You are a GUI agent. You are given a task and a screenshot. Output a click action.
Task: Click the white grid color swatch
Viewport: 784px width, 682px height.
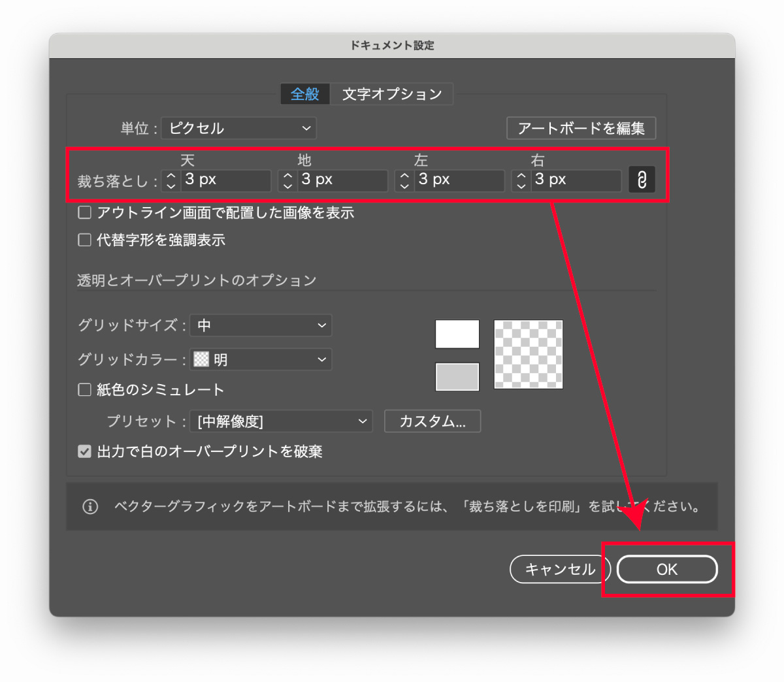457,334
